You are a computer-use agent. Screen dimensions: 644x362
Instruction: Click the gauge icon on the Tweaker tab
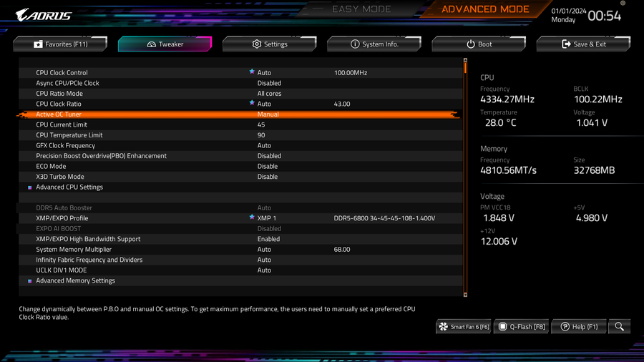(151, 44)
